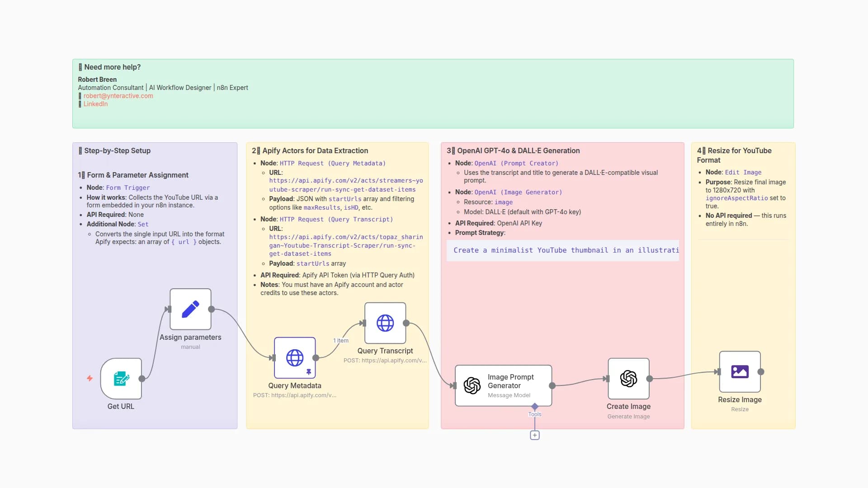The image size is (868, 488).
Task: Click the Prompt Strategy code block
Action: tap(562, 250)
